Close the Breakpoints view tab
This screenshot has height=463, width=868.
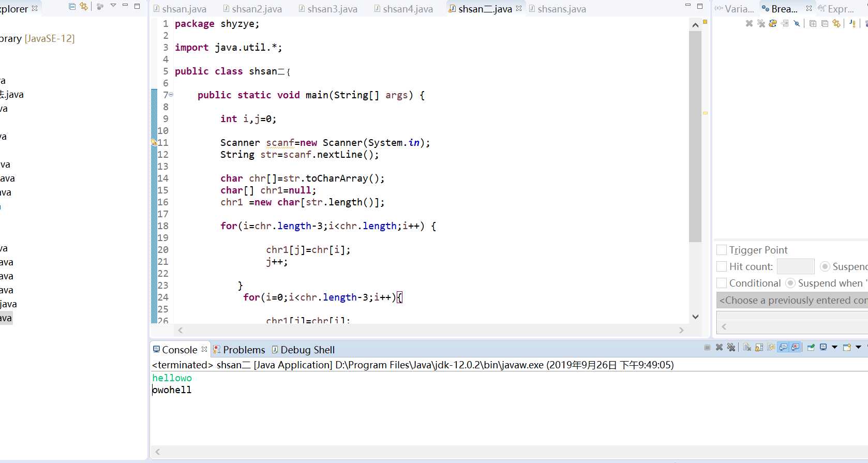(809, 8)
